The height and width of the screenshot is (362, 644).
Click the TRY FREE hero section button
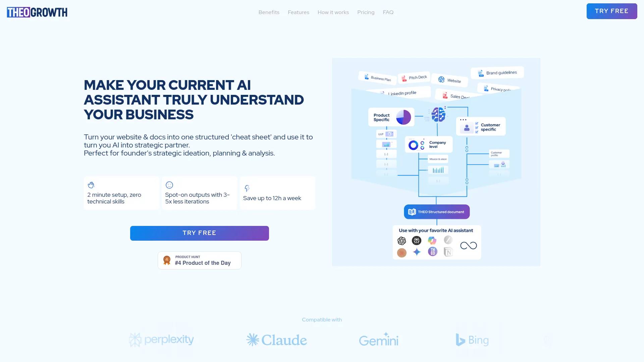200,233
